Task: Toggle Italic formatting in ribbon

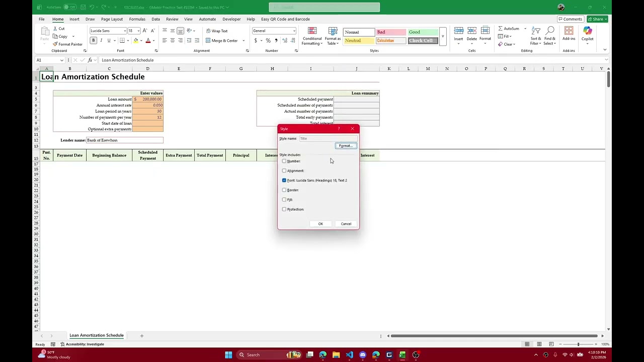Action: click(x=101, y=40)
